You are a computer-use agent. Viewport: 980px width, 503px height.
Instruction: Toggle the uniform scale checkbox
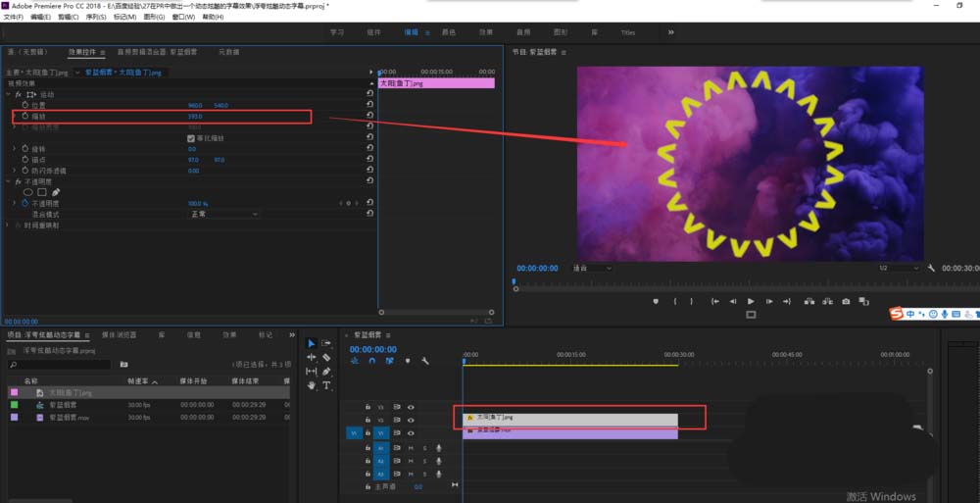tap(191, 138)
